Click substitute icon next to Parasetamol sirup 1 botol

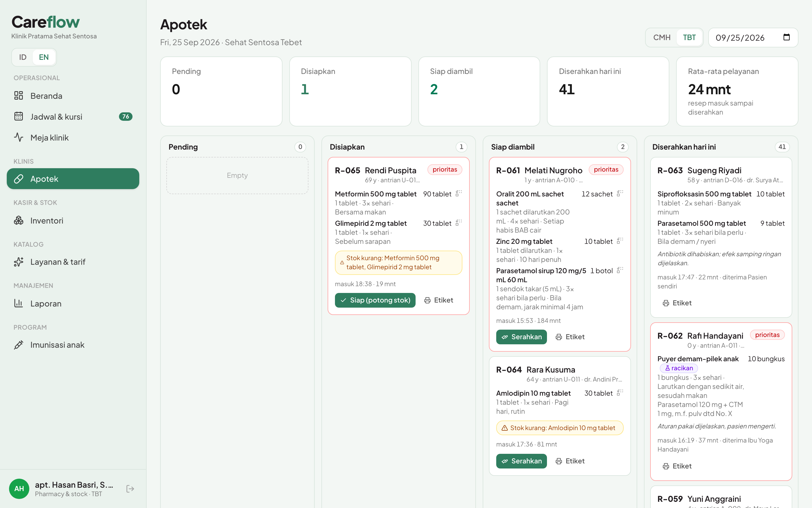(620, 270)
